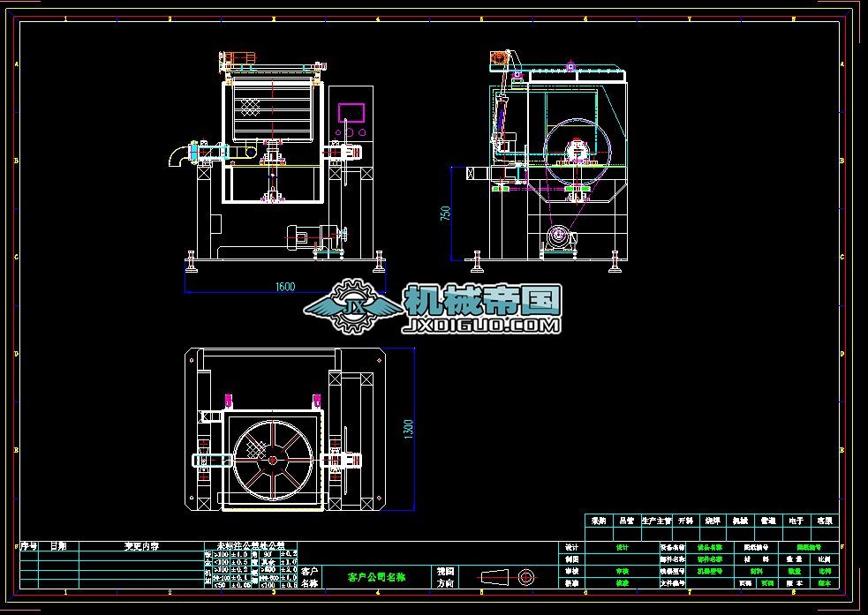
Task: Select the 90° angle tolerance cell
Action: pyautogui.click(x=269, y=553)
